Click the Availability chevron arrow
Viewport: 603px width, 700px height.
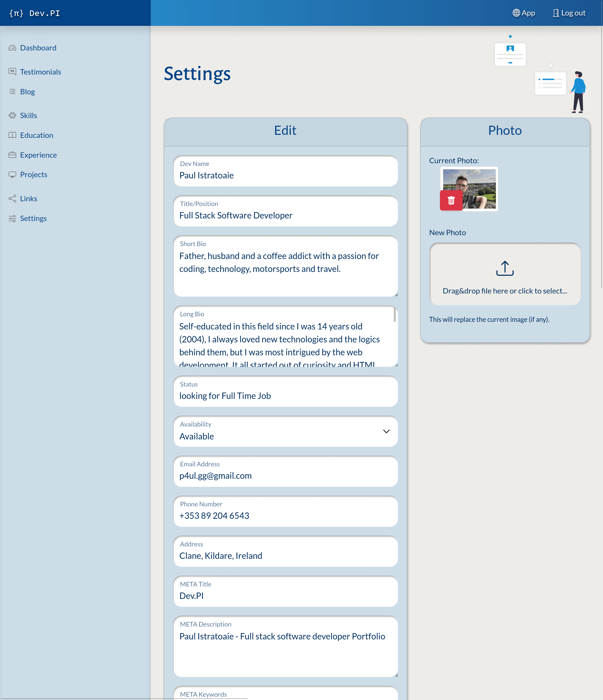386,431
